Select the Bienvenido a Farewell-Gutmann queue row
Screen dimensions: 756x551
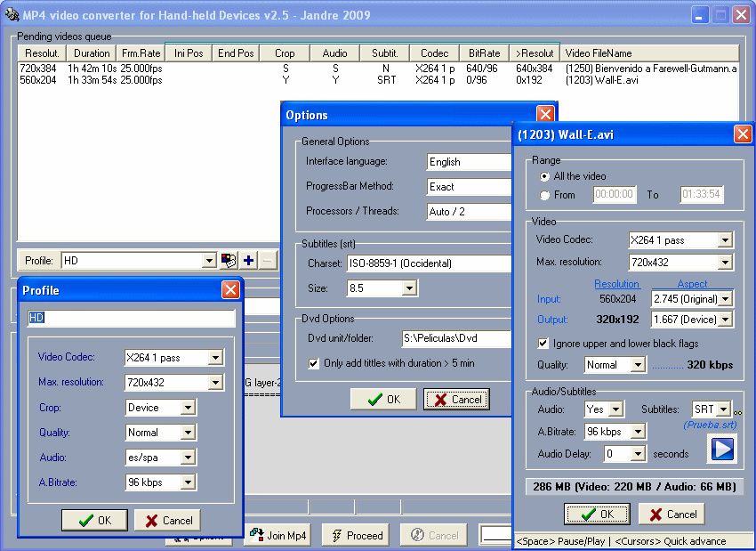378,69
